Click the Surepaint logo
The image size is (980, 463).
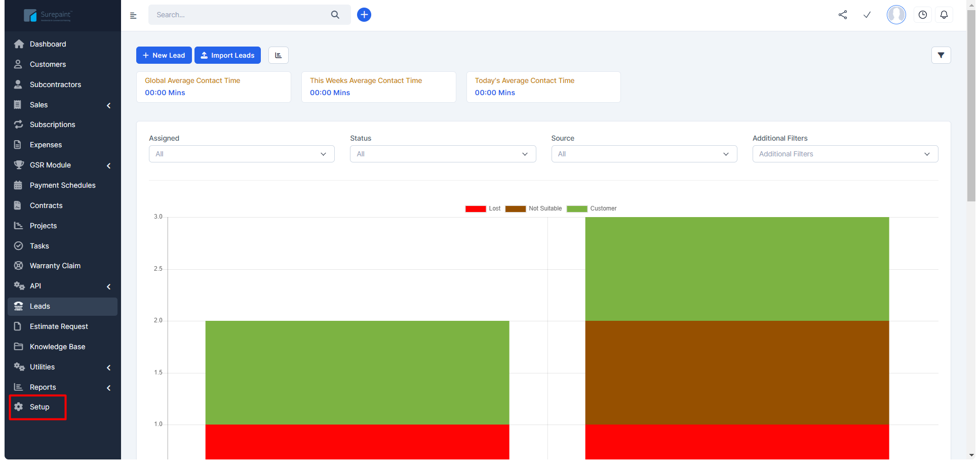(48, 16)
